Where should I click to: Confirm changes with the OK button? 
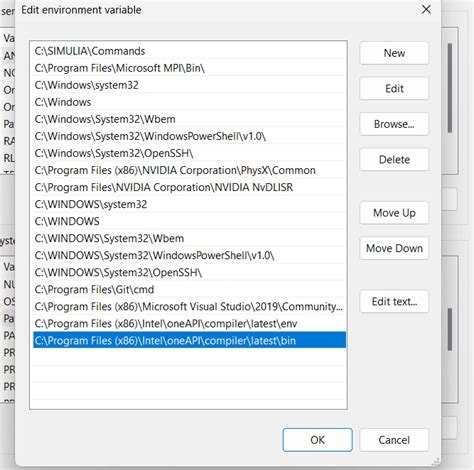tap(317, 440)
